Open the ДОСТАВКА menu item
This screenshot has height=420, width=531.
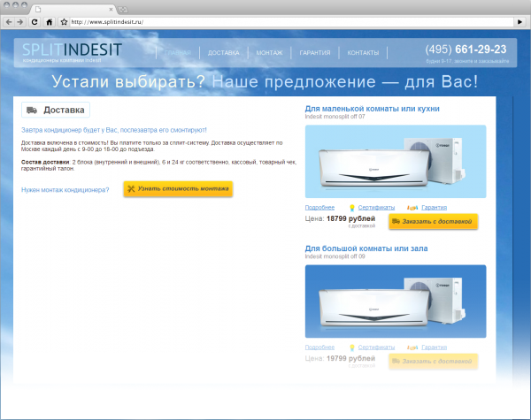[224, 53]
